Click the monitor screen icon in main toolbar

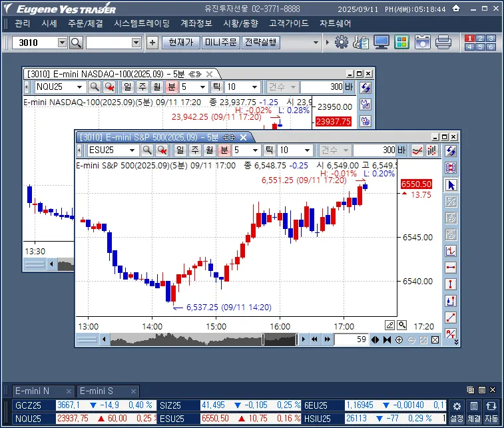[381, 42]
